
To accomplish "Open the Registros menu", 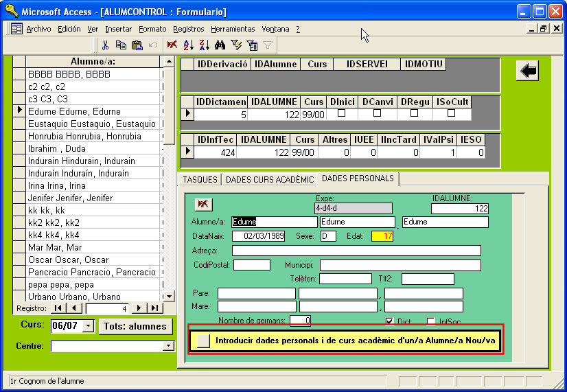I will (189, 29).
